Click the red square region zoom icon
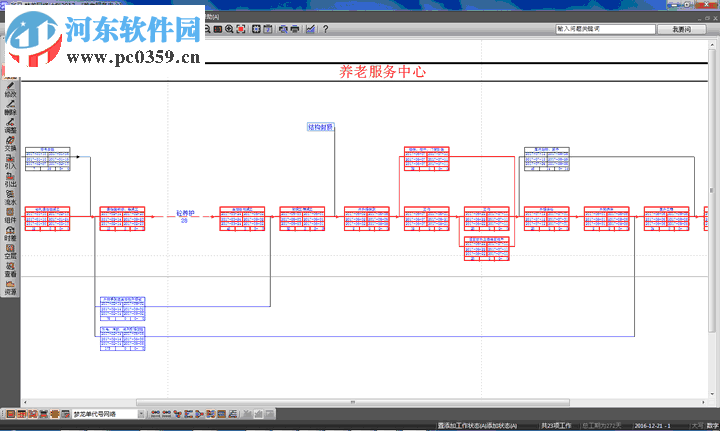 point(241,29)
